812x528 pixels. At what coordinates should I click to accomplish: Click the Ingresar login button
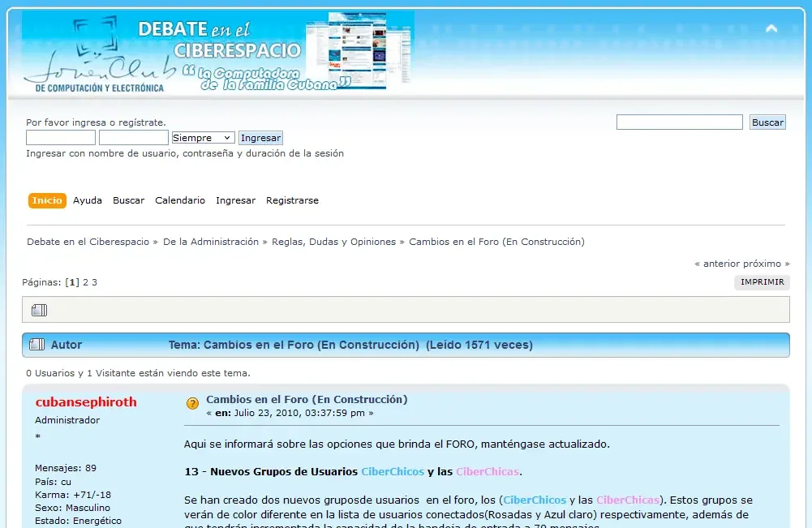pyautogui.click(x=260, y=138)
